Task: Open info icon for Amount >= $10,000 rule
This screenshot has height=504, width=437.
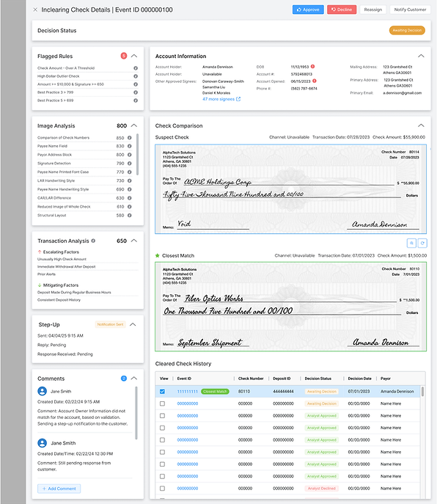Action: point(136,84)
